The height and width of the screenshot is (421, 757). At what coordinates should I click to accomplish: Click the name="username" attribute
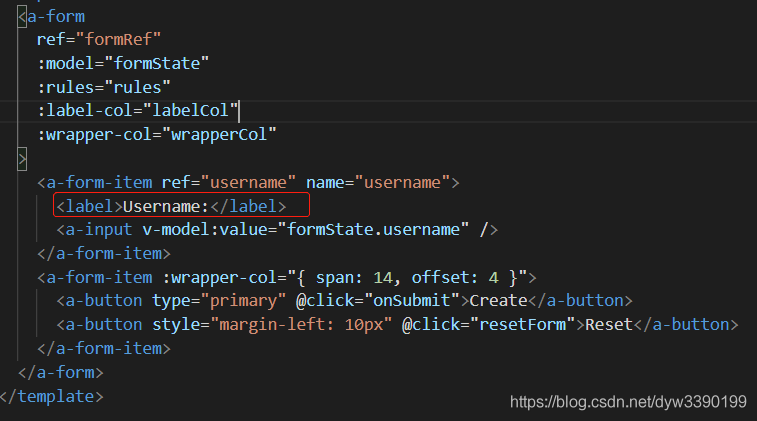coord(378,182)
